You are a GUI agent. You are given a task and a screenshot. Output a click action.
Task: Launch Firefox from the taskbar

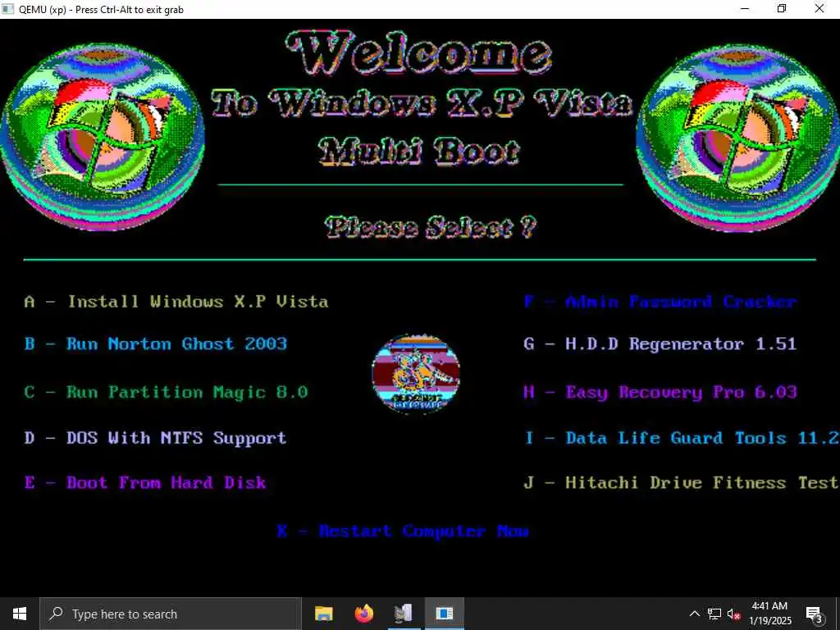point(363,614)
